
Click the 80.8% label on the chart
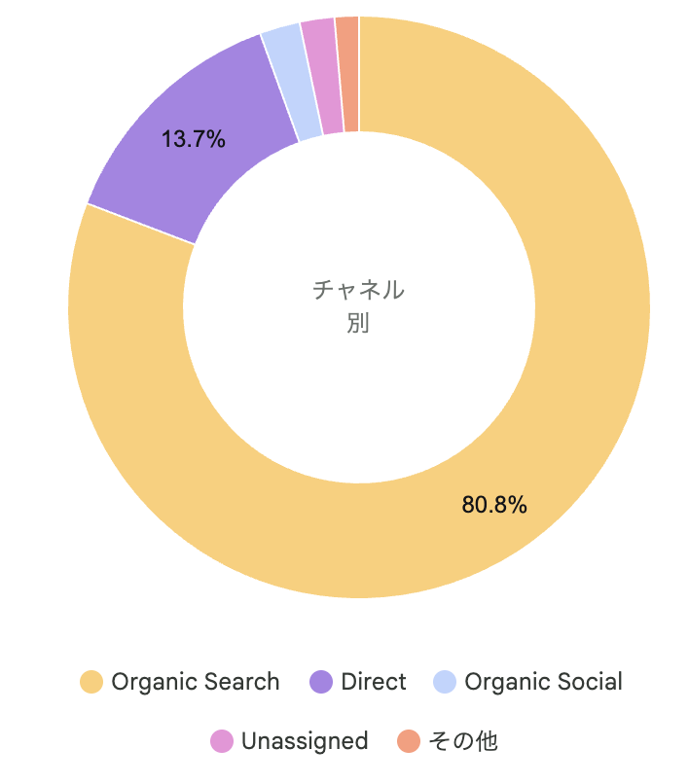[x=494, y=505]
